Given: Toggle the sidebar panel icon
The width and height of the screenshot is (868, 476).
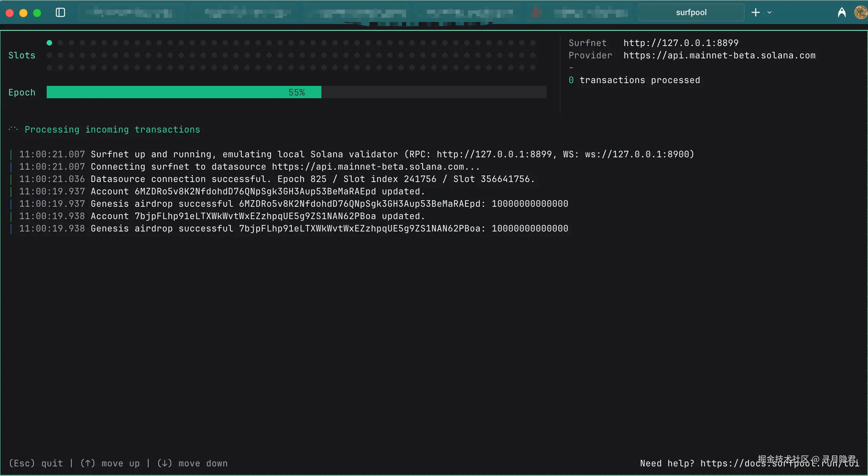Looking at the screenshot, I should [60, 13].
